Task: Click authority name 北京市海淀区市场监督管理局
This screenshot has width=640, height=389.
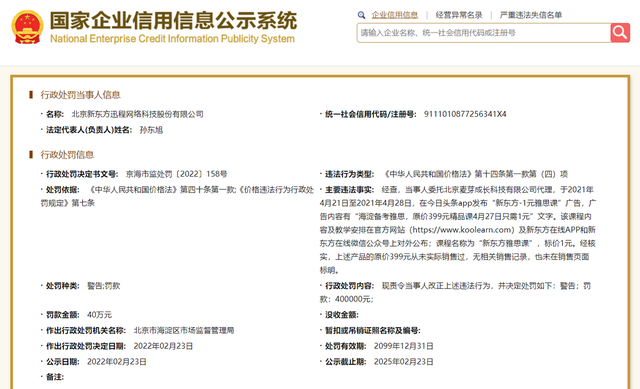Action: pyautogui.click(x=184, y=330)
